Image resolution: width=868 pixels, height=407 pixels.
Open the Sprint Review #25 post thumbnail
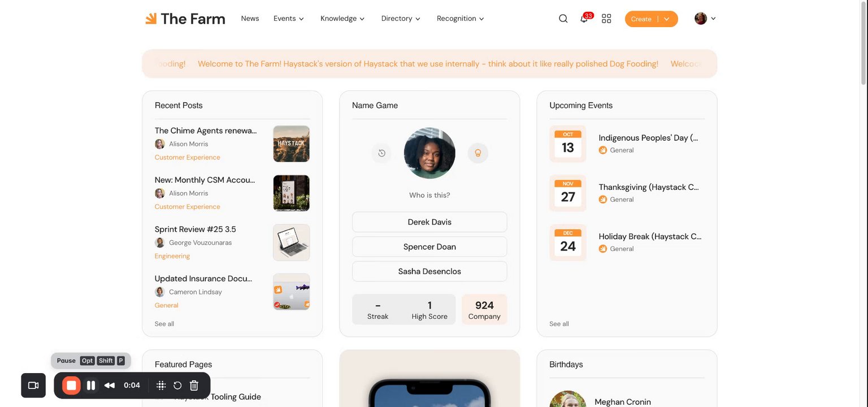(x=291, y=243)
